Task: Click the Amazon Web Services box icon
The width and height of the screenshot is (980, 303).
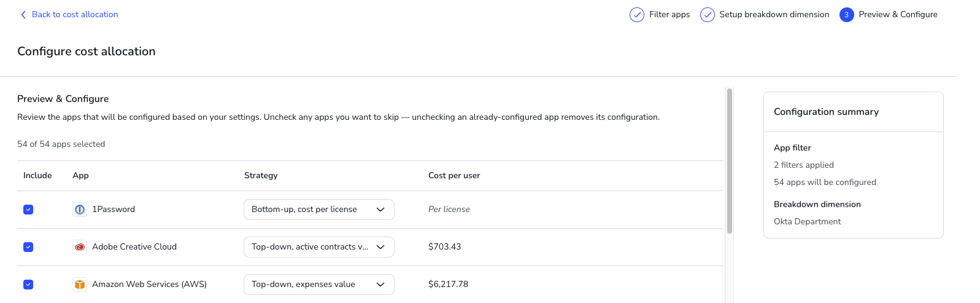Action: click(x=80, y=285)
